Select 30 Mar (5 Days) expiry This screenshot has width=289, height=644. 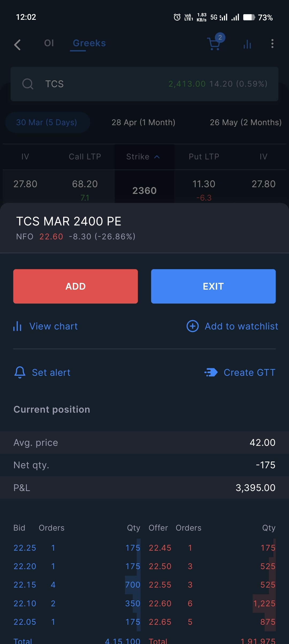point(47,122)
